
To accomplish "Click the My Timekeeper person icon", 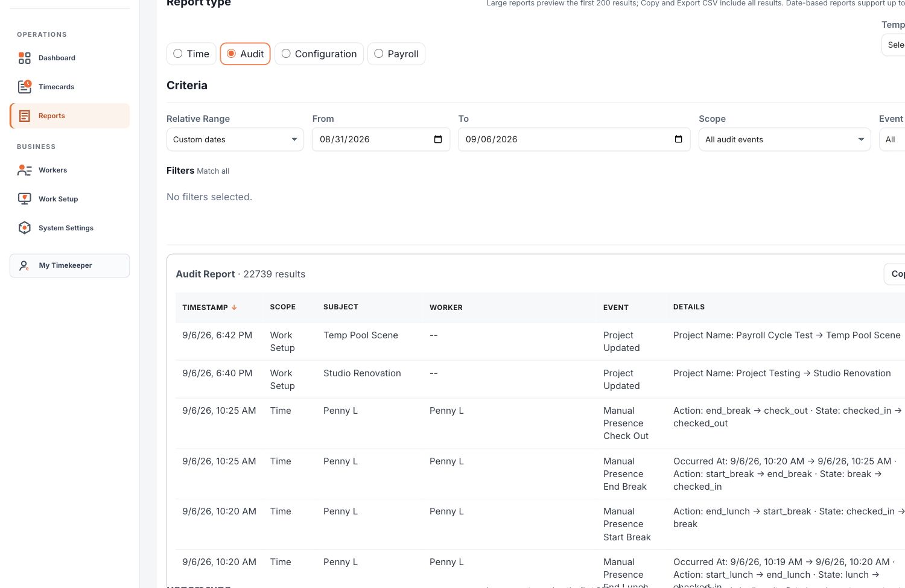I will [24, 265].
